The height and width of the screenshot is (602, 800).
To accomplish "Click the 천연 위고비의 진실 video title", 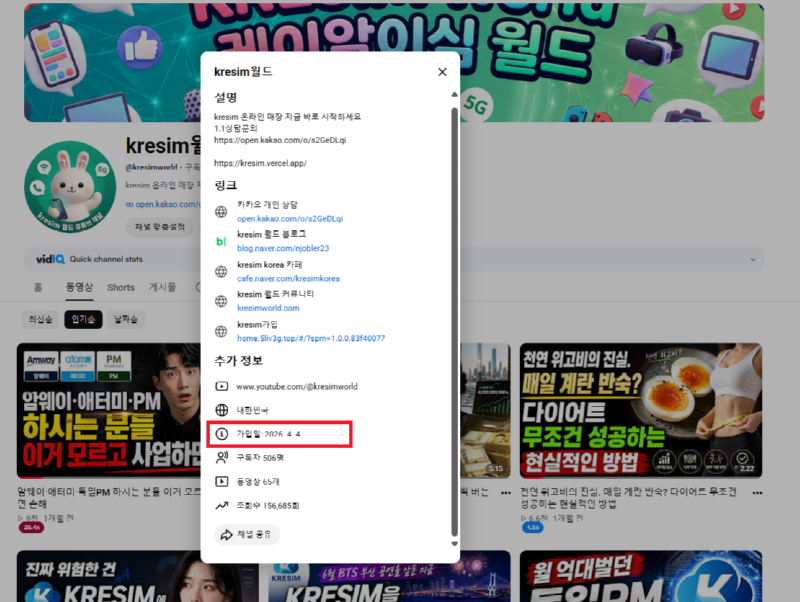I will (628, 497).
